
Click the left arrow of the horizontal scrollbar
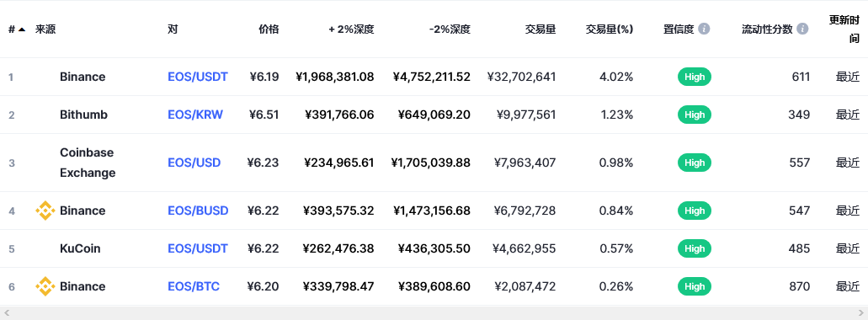(7, 312)
